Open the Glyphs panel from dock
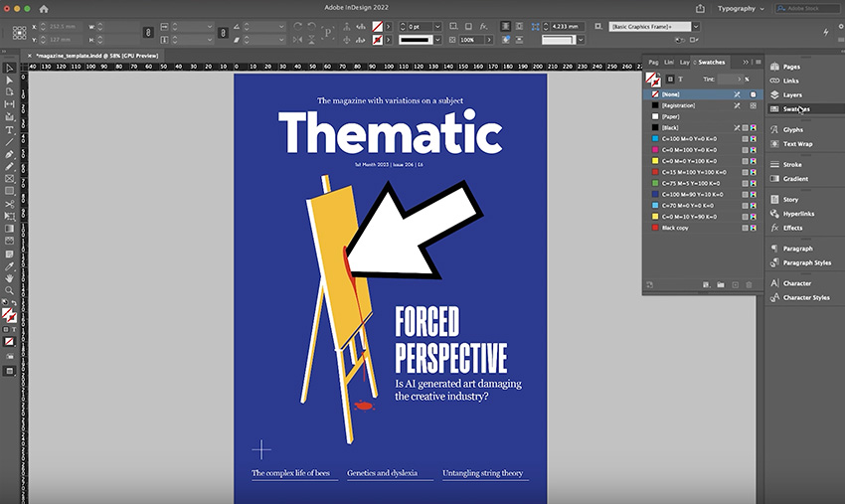Image resolution: width=845 pixels, height=504 pixels. point(792,130)
